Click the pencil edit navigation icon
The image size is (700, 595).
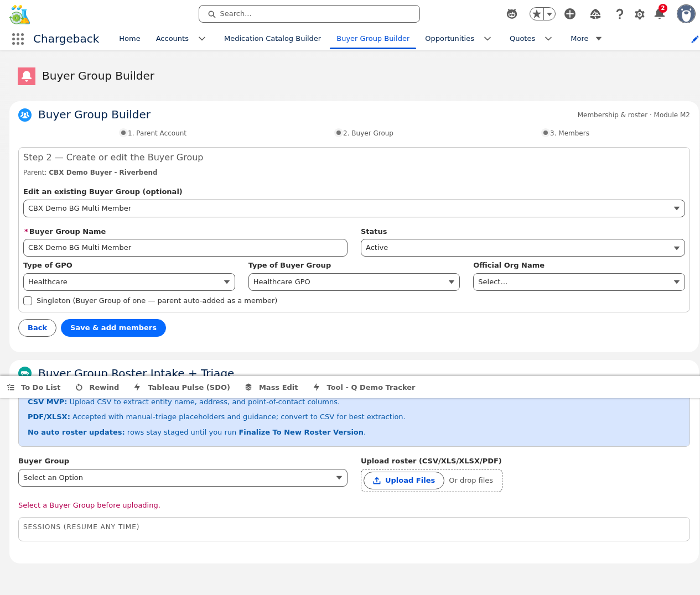click(x=694, y=39)
